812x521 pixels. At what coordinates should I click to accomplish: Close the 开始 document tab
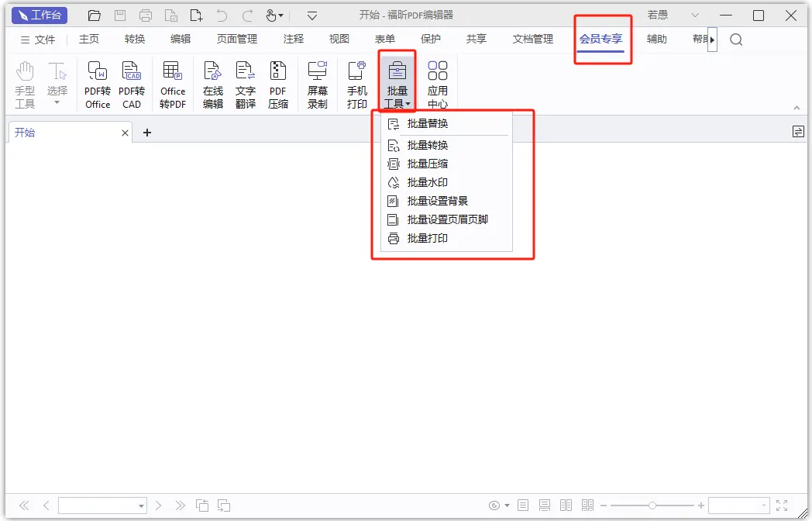coord(126,133)
